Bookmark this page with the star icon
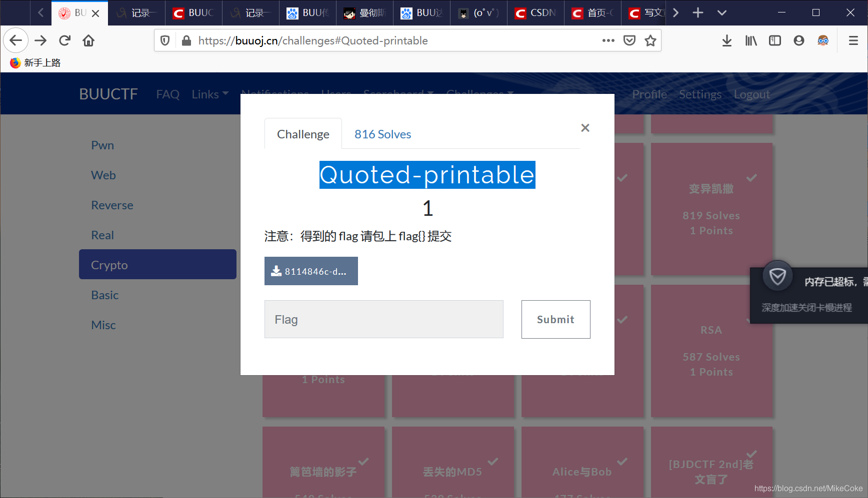Viewport: 868px width, 498px height. (x=650, y=40)
